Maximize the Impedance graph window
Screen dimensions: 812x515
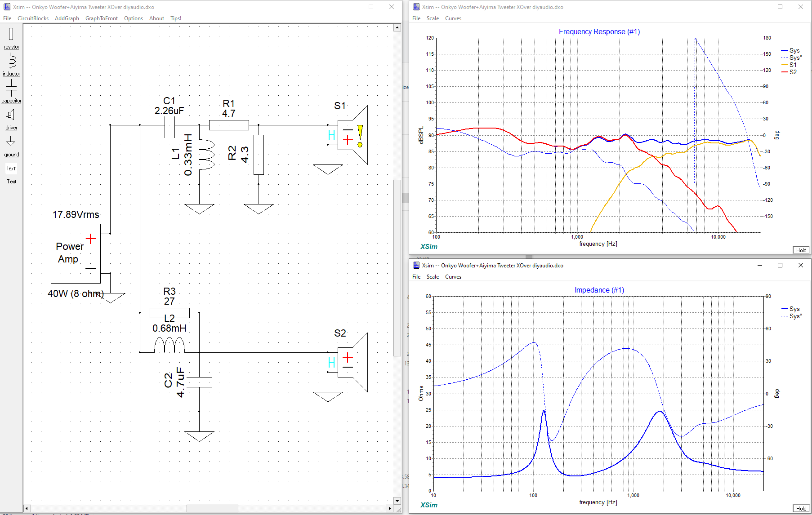tap(780, 265)
